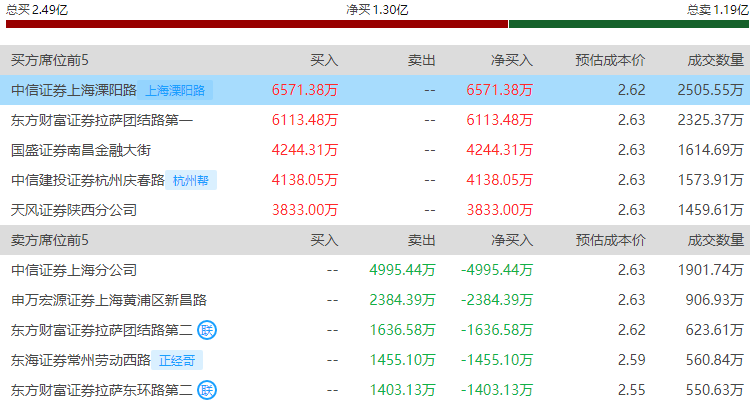Click 成交数量 header in seller table
Image resolution: width=750 pixels, height=401 pixels.
coord(716,240)
